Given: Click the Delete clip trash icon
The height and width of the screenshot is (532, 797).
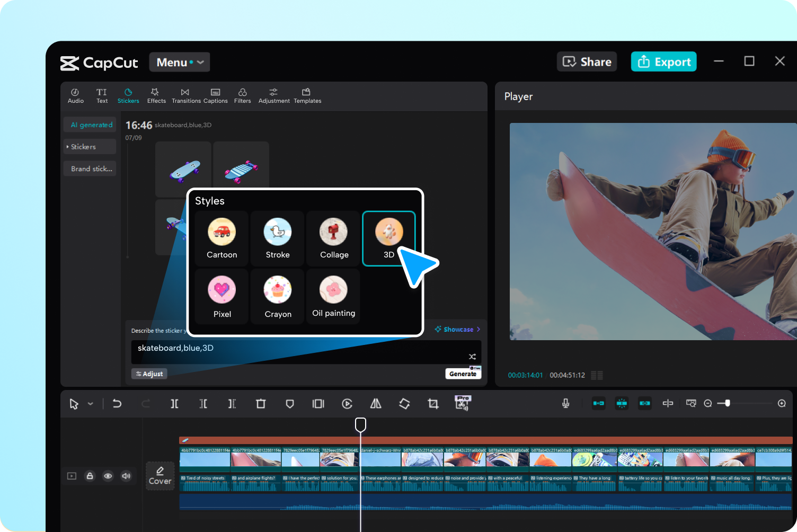Looking at the screenshot, I should (x=261, y=404).
